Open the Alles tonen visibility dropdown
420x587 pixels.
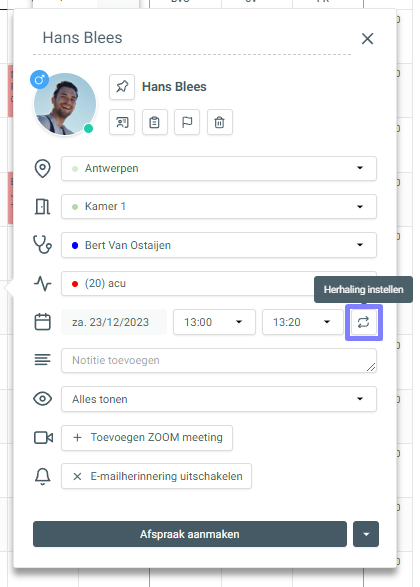[219, 399]
